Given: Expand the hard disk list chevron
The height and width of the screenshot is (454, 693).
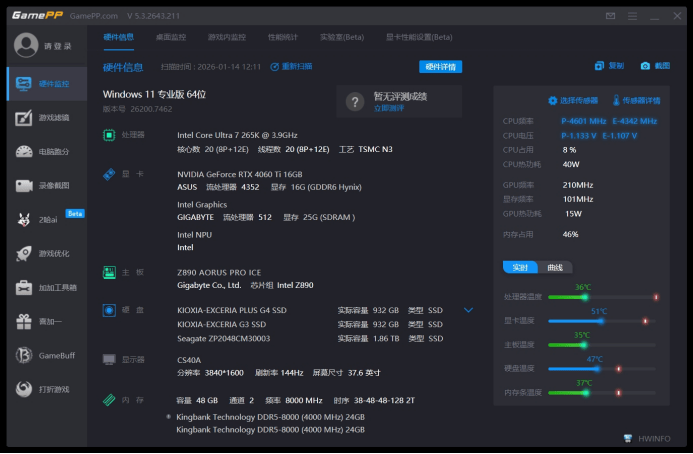Looking at the screenshot, I should pyautogui.click(x=468, y=310).
